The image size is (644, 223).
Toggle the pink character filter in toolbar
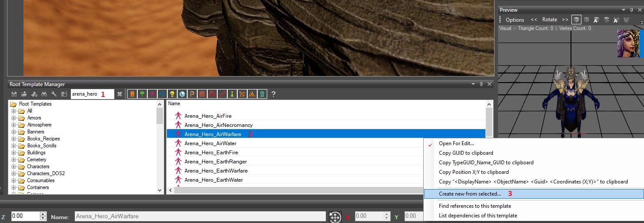(x=152, y=94)
